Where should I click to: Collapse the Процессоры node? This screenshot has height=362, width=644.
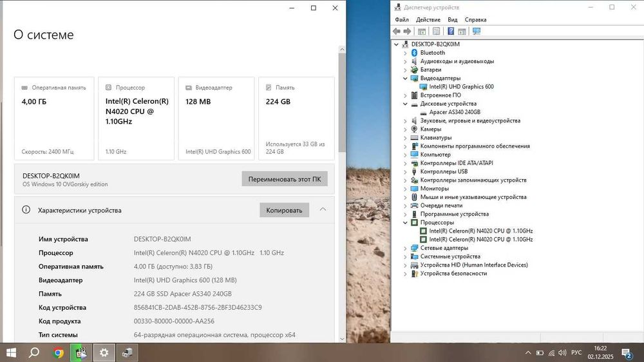coord(405,223)
